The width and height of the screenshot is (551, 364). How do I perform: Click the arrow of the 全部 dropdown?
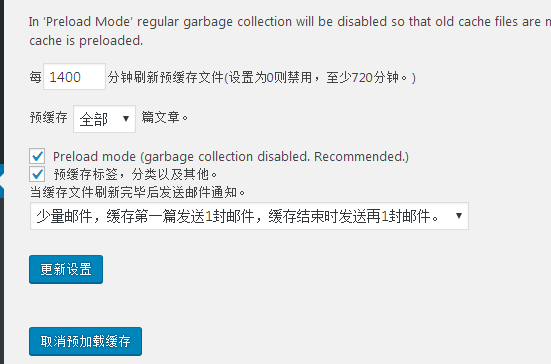126,119
